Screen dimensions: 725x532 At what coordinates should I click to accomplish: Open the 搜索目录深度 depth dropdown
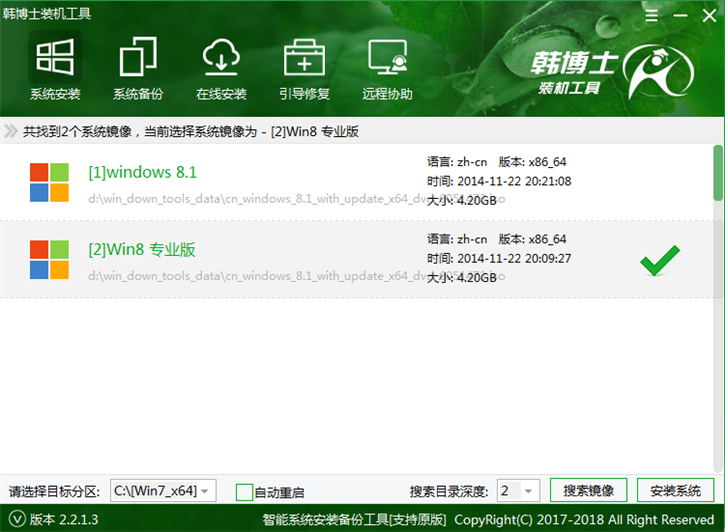529,491
